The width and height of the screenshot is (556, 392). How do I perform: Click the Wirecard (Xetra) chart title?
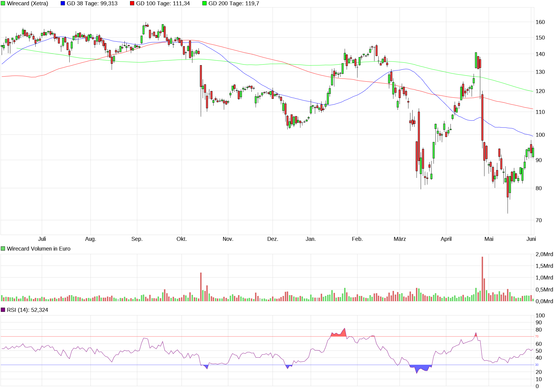point(27,3)
